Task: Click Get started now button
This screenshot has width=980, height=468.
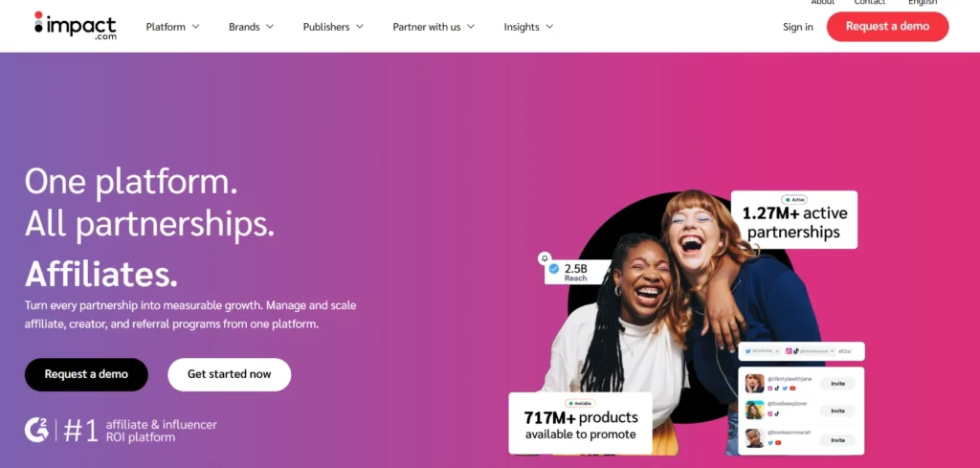Action: tap(230, 374)
